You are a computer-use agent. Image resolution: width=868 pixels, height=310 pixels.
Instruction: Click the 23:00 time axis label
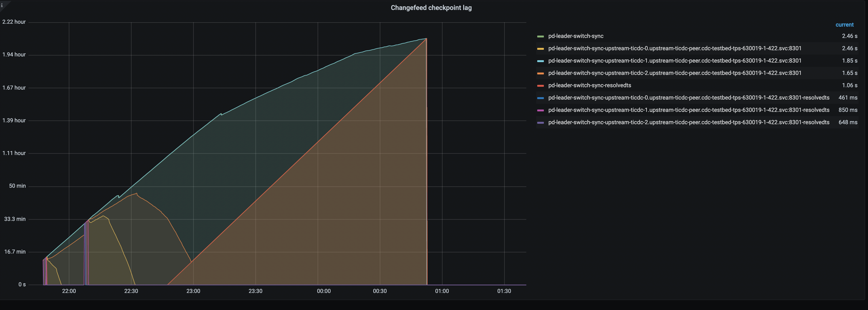pyautogui.click(x=193, y=291)
